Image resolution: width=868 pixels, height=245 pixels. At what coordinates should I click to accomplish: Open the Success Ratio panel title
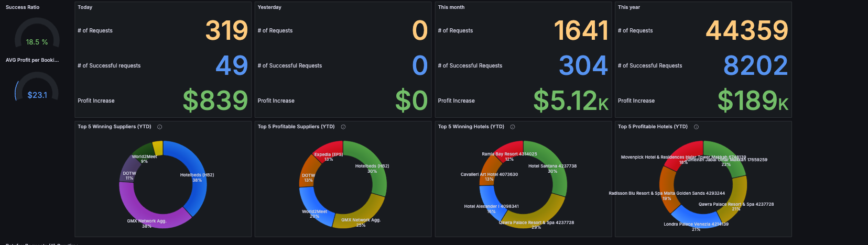(23, 7)
